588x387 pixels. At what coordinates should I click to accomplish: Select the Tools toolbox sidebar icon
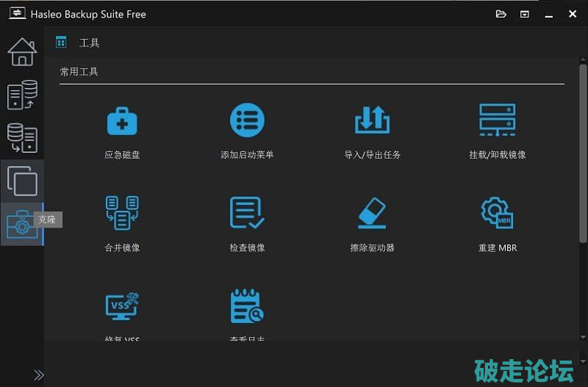[x=22, y=224]
